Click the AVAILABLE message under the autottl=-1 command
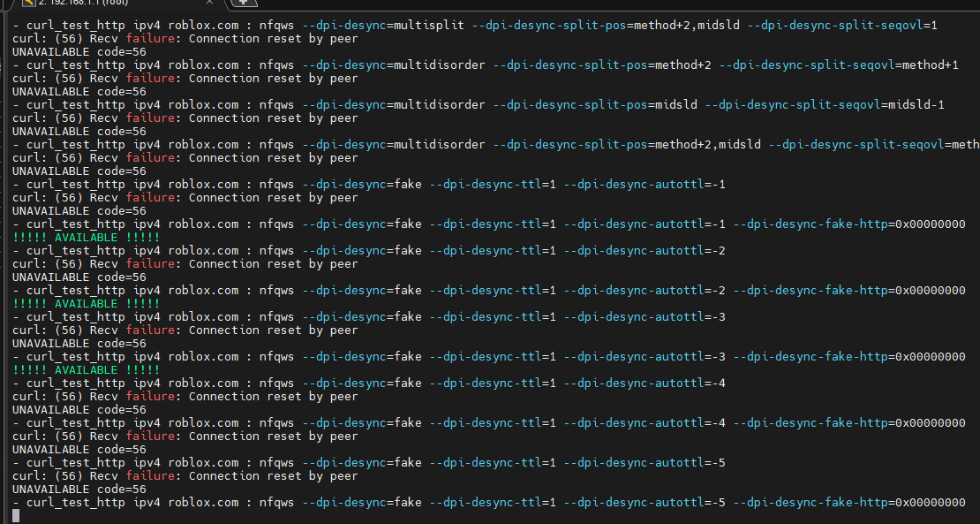The height and width of the screenshot is (524, 980). pos(87,238)
